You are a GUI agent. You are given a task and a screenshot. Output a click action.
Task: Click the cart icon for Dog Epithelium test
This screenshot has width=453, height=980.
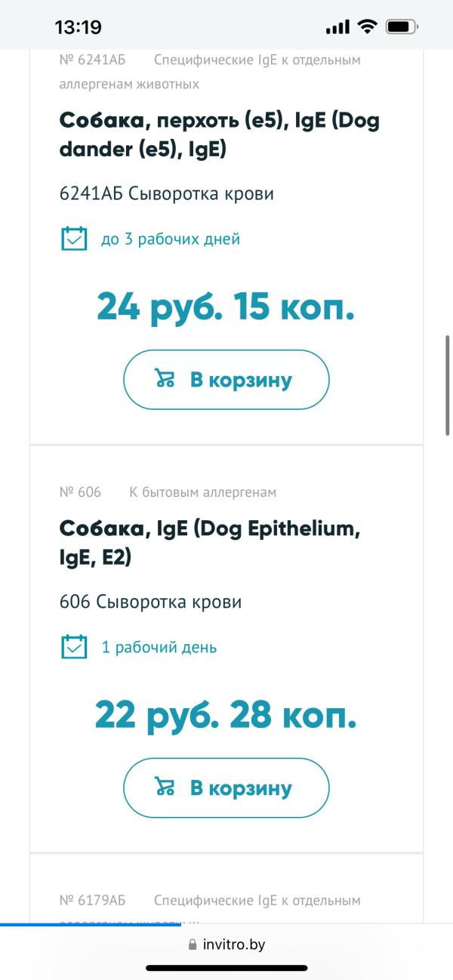coord(165,787)
